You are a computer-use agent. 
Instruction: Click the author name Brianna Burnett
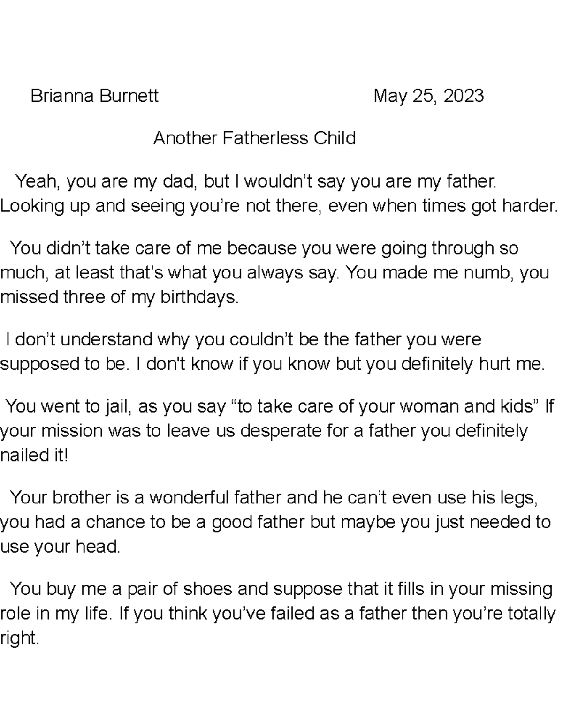coord(94,96)
